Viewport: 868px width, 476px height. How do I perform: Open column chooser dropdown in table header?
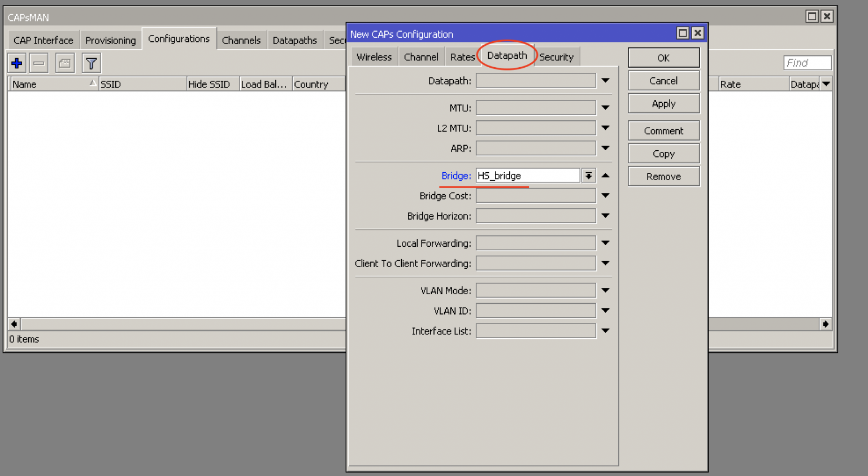tap(826, 84)
